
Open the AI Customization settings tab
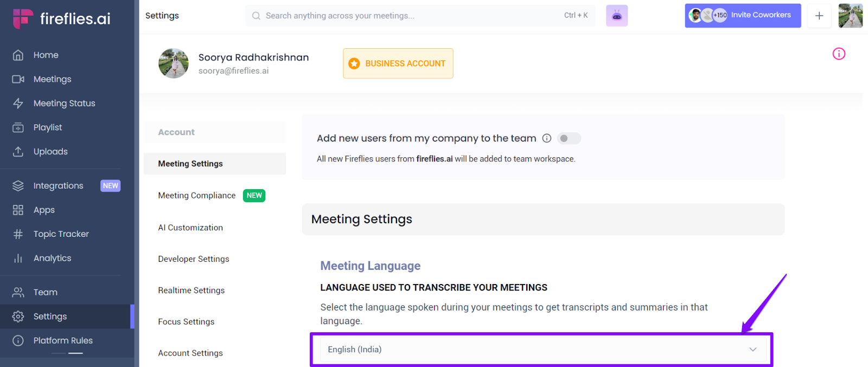click(190, 227)
